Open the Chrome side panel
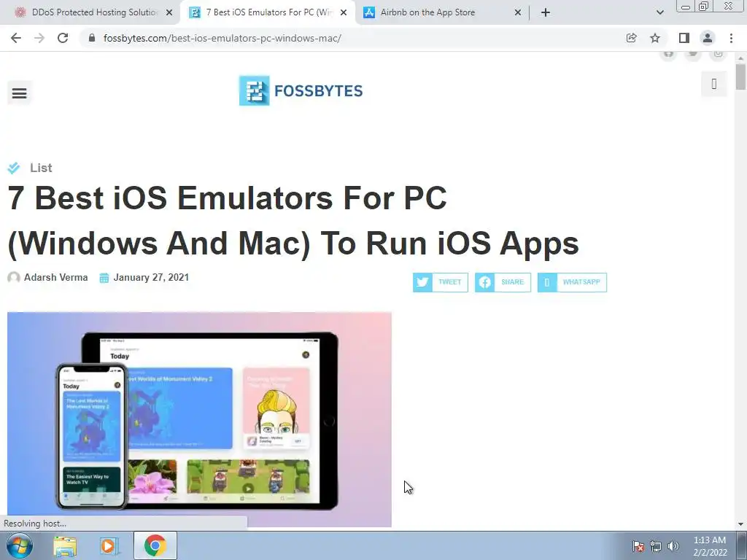The image size is (747, 560). 684,38
